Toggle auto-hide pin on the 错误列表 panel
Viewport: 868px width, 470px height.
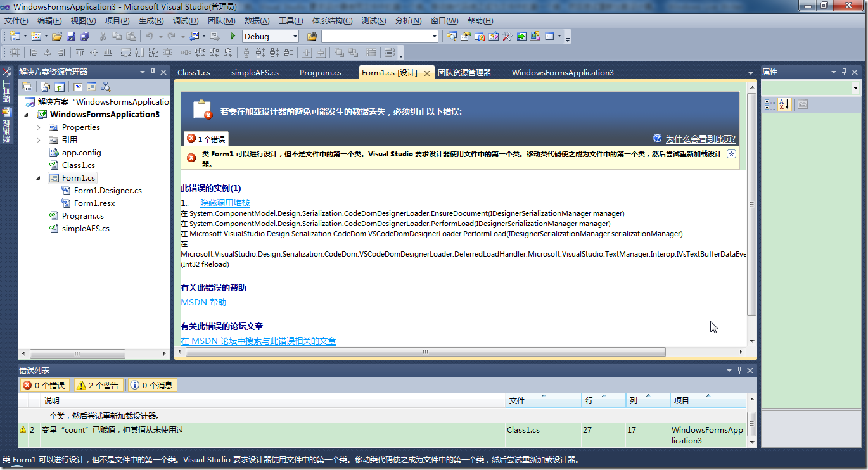pyautogui.click(x=739, y=370)
